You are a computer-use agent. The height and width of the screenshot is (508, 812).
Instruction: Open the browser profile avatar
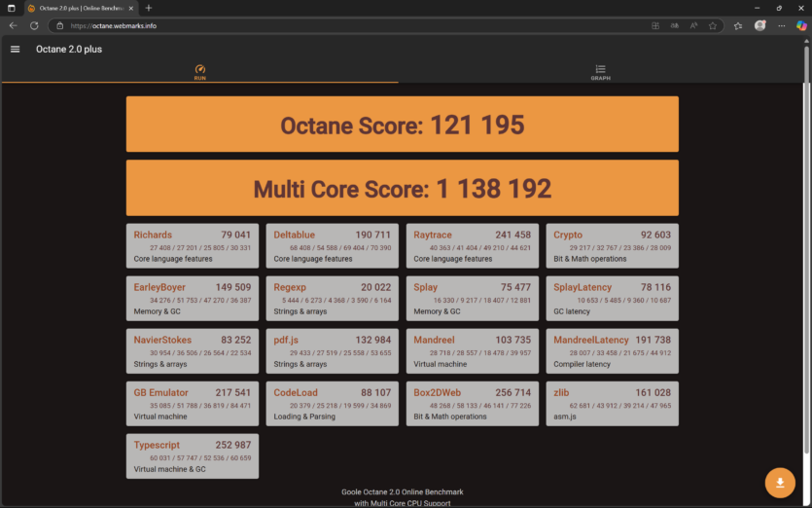click(759, 25)
